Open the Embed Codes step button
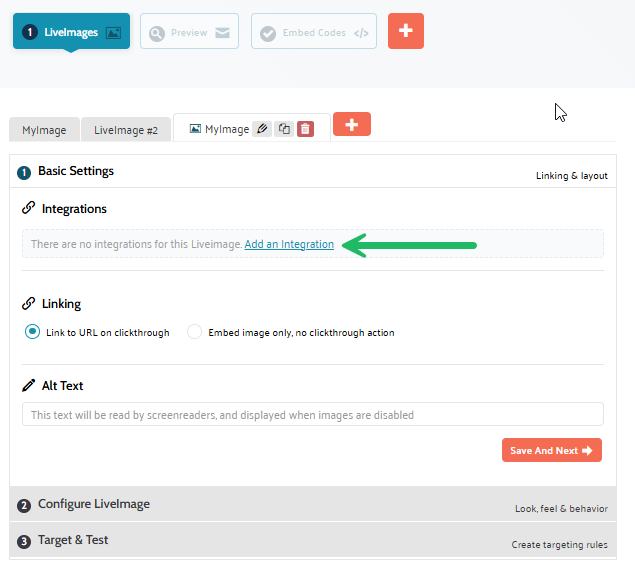This screenshot has width=635, height=578. [x=312, y=32]
